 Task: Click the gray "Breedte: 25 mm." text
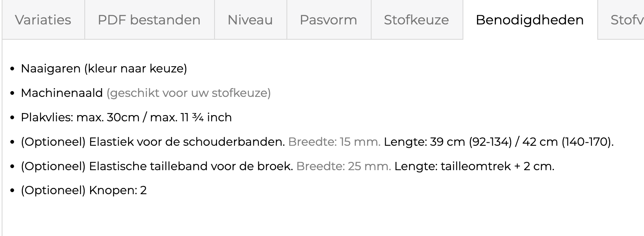343,166
